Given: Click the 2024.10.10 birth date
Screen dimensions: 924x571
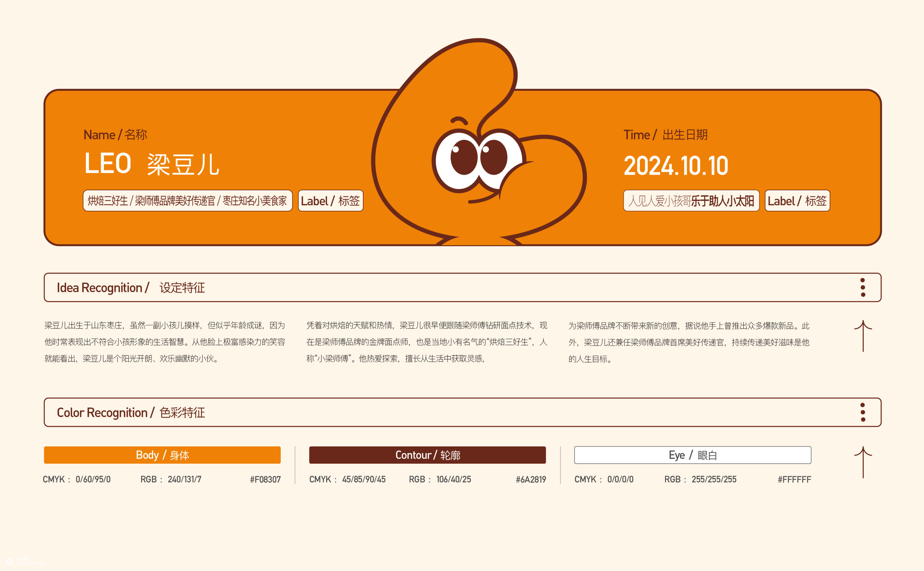Looking at the screenshot, I should pos(675,166).
